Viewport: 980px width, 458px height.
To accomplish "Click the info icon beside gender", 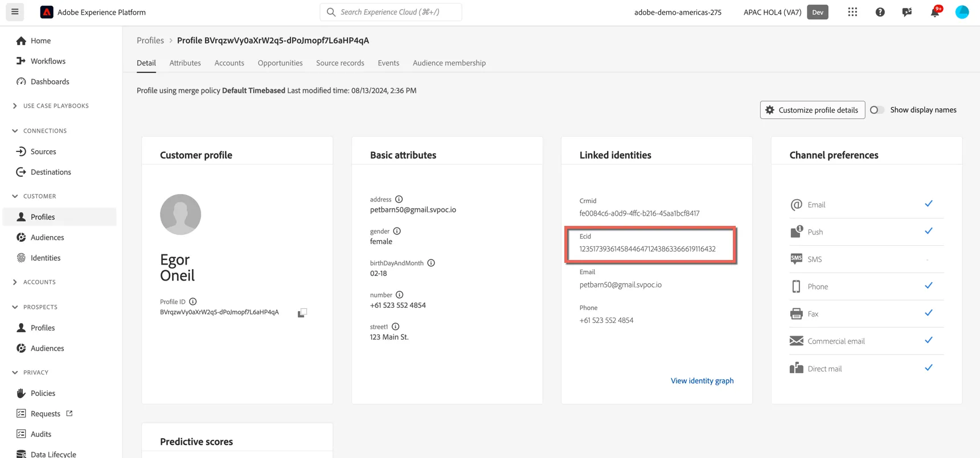I will coord(397,231).
